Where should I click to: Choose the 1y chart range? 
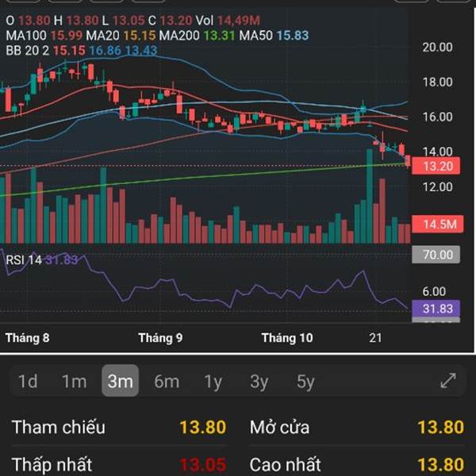click(213, 382)
